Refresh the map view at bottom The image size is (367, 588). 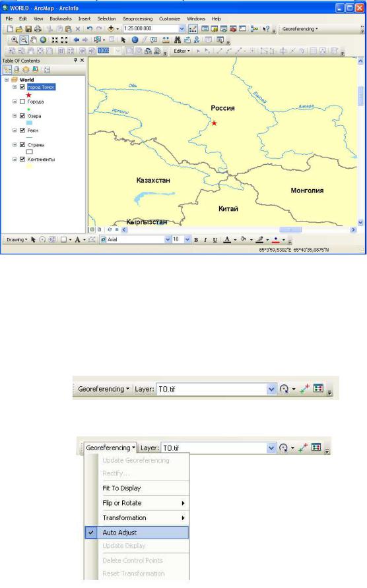tap(110, 229)
